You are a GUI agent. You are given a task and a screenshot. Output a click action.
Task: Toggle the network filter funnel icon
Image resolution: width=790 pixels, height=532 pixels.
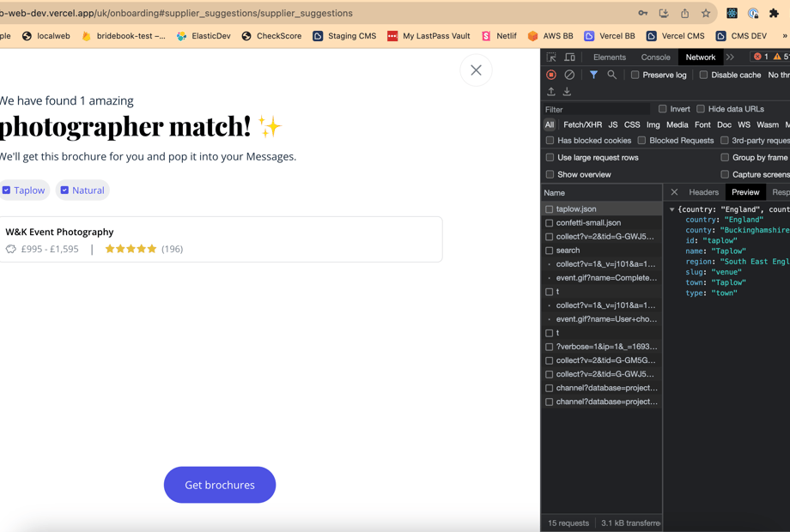(593, 76)
